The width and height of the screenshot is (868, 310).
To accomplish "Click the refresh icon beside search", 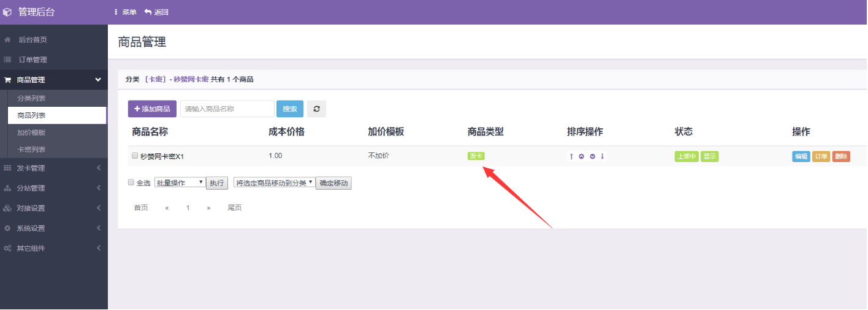I will click(316, 109).
